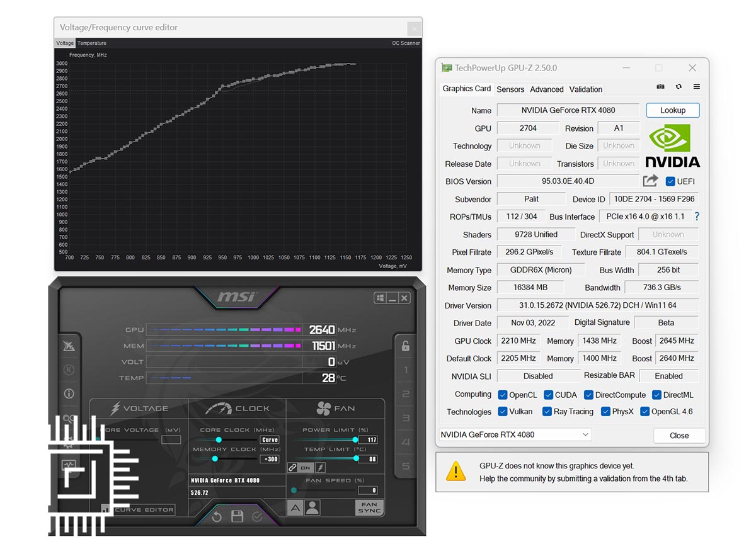Open the GPU-Z hamburger menu
756x554 pixels.
[x=697, y=87]
